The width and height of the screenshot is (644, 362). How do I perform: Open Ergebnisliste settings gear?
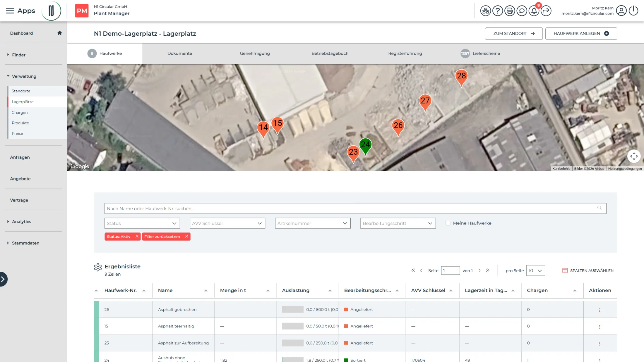click(98, 267)
